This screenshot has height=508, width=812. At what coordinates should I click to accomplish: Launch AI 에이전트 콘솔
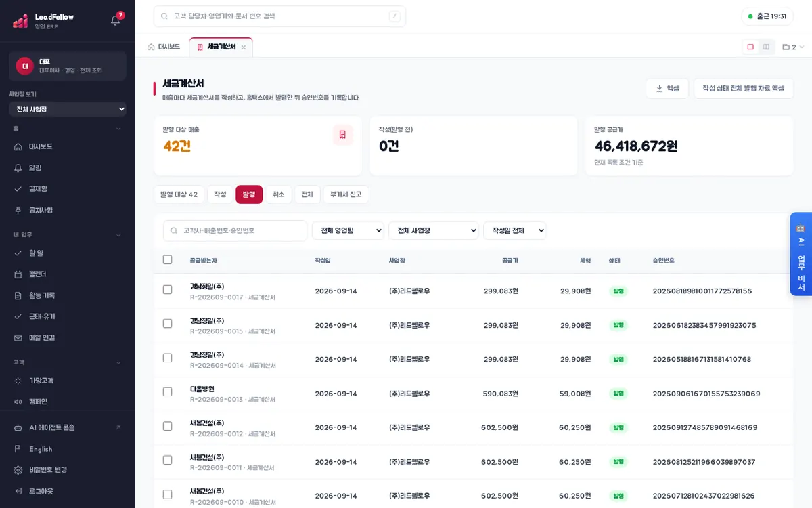(x=68, y=427)
